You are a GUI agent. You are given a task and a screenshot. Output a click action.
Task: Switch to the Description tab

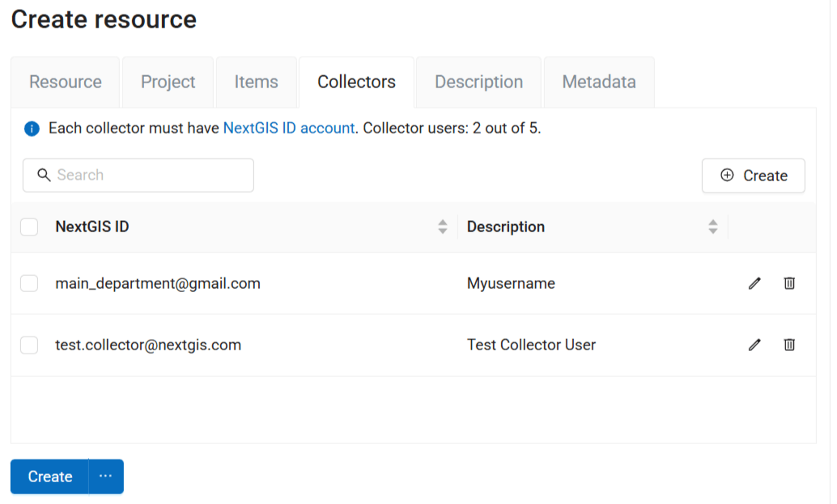(x=478, y=82)
